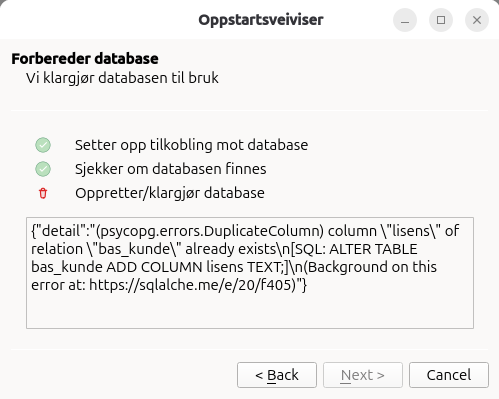Click the green check icon beside Sjekker step
The height and width of the screenshot is (399, 499).
(43, 169)
